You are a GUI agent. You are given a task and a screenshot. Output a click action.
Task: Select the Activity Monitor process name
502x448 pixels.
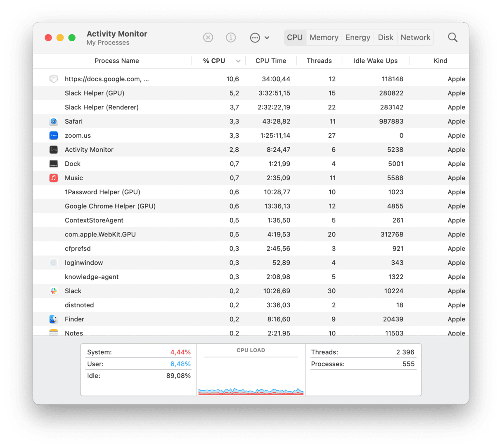coord(89,150)
